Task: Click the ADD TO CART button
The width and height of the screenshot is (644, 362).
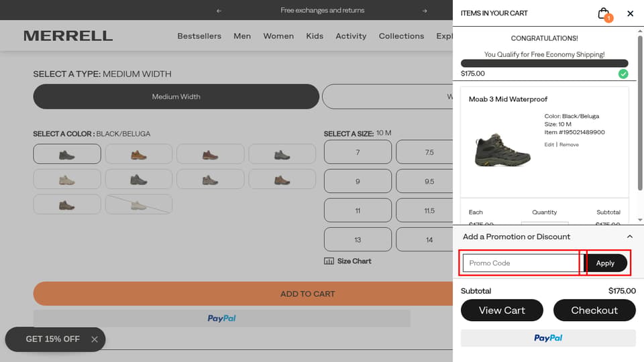Action: pyautogui.click(x=243, y=294)
